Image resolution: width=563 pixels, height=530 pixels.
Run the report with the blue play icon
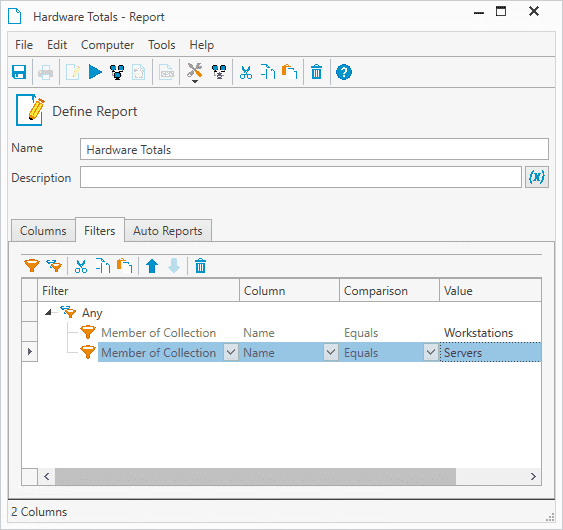coord(95,72)
